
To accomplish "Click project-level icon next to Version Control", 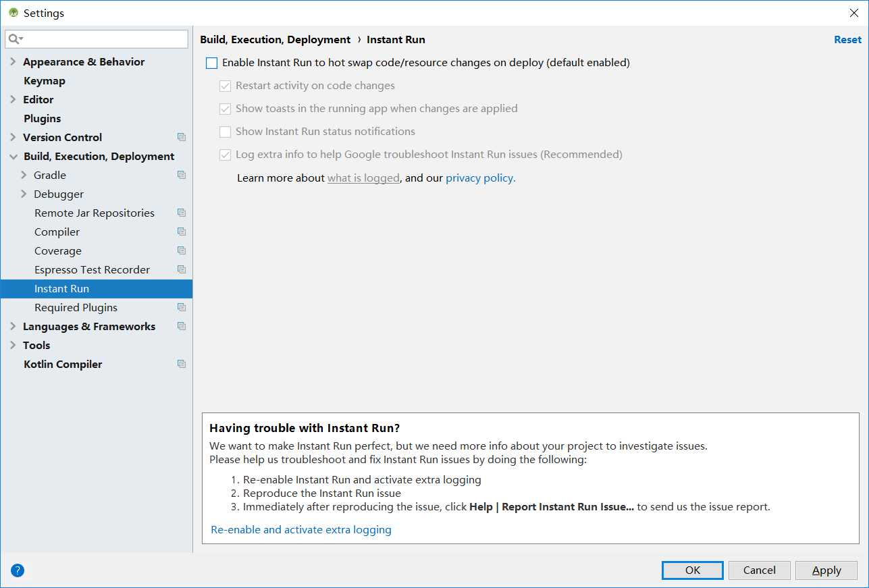I will [181, 137].
